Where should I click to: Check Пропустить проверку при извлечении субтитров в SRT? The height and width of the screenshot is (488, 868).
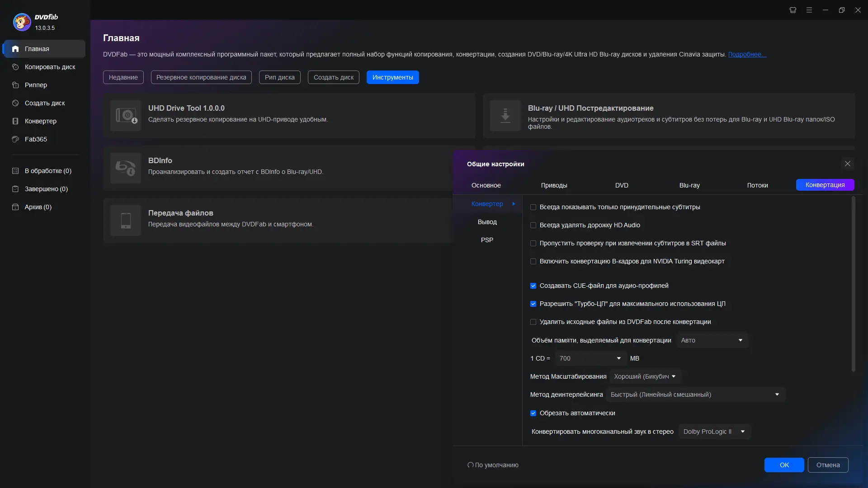coord(533,244)
